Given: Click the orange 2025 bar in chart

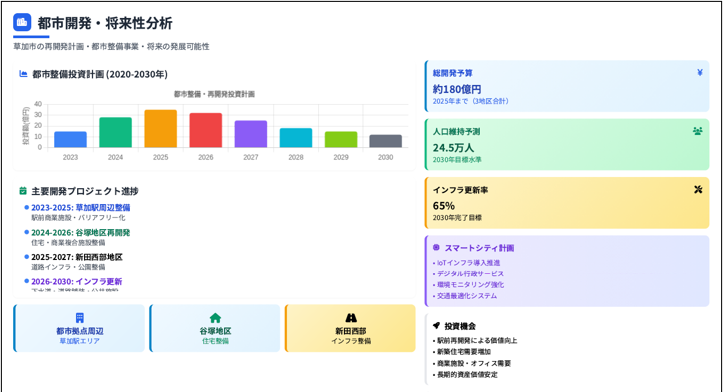Looking at the screenshot, I should click(x=160, y=129).
